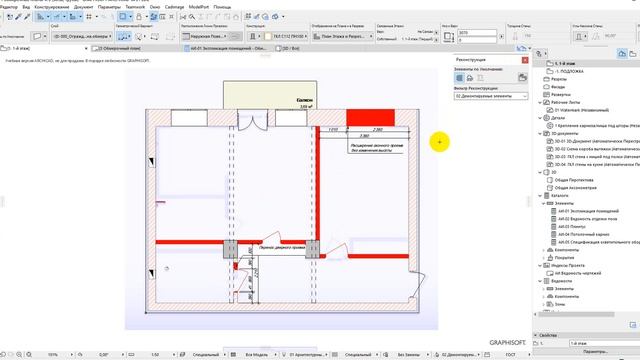Collapse the Свойства section in Navigator
640x360 pixels.
pos(536,335)
